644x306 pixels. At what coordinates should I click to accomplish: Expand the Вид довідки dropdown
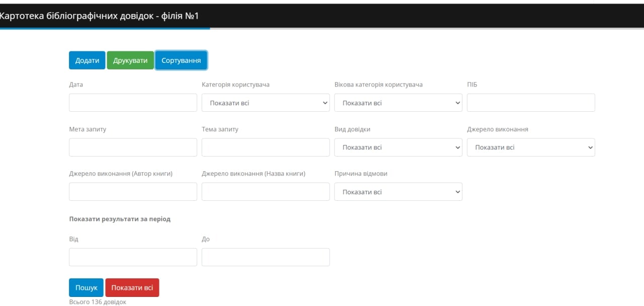(398, 147)
